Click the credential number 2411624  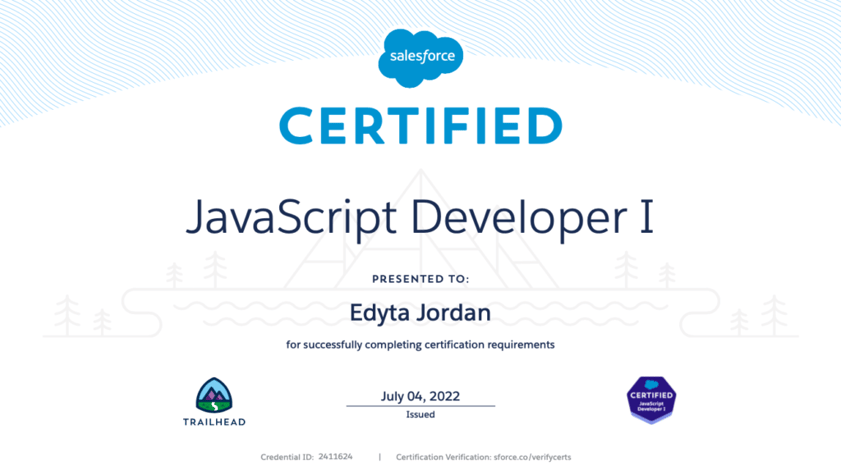coord(335,457)
